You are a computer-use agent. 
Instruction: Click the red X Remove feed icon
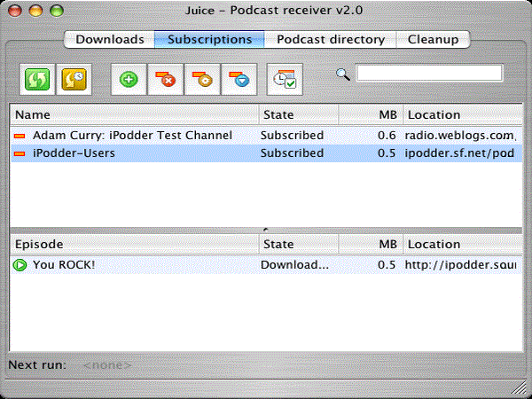(x=166, y=79)
